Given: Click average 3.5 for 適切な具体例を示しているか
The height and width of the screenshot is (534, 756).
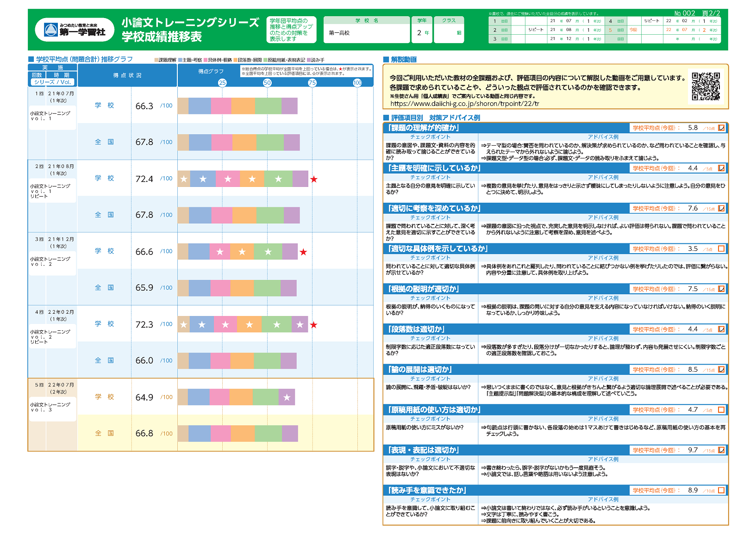Looking at the screenshot, I should 693,248.
